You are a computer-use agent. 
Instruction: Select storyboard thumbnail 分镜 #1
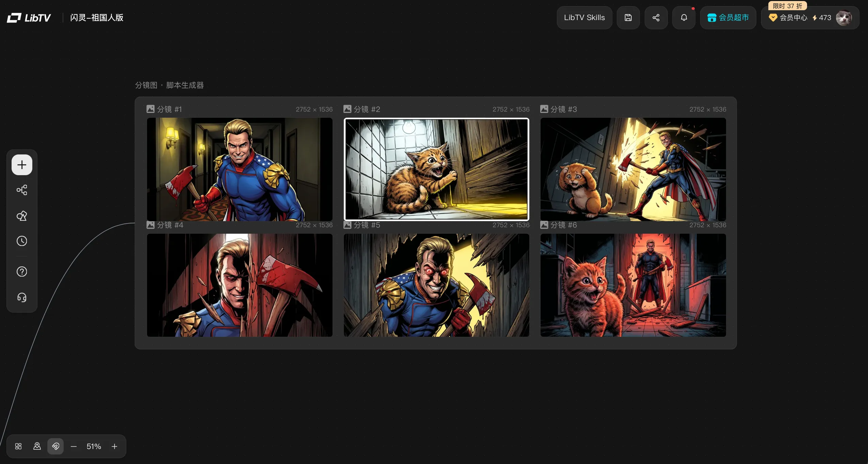coord(240,169)
